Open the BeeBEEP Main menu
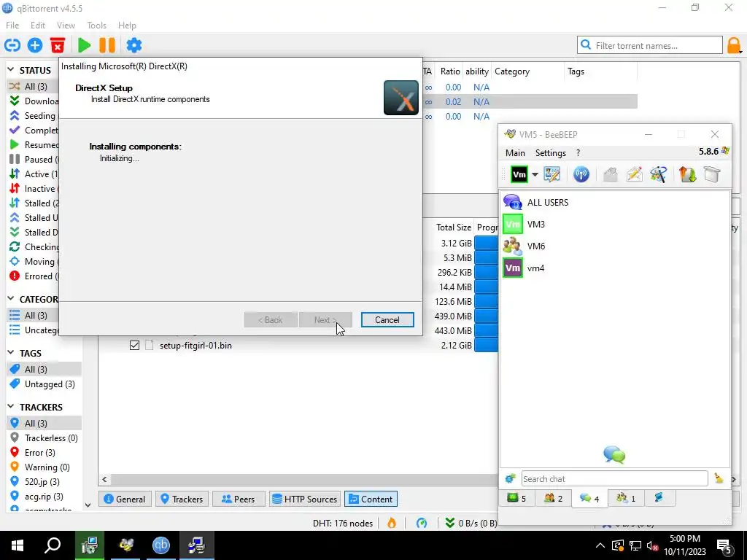Image resolution: width=747 pixels, height=560 pixels. tap(515, 153)
